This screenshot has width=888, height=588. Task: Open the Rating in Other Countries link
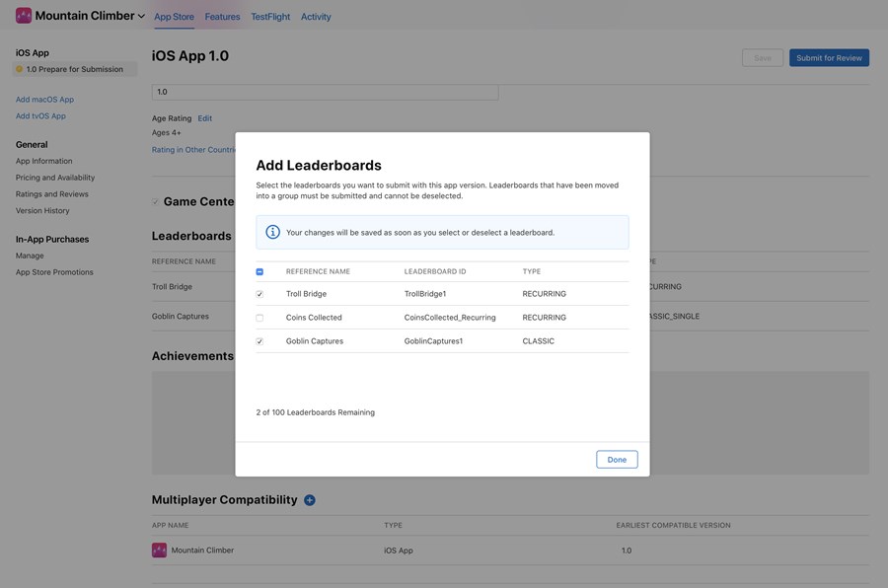pos(193,150)
